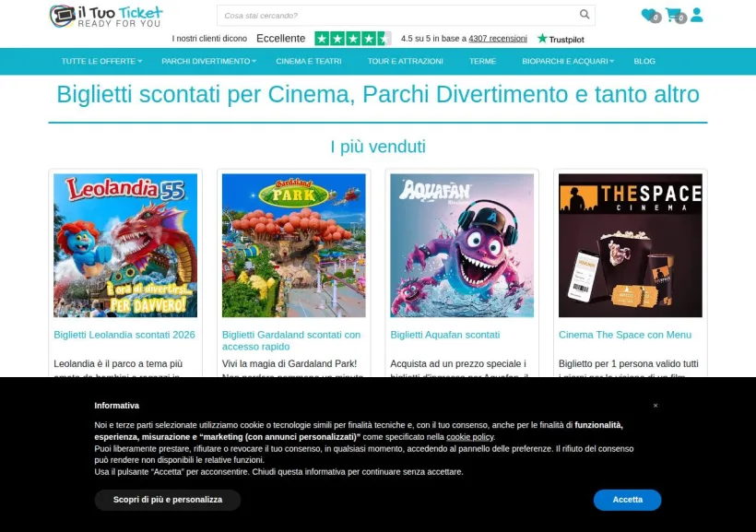Open the Blog page

[x=644, y=61]
